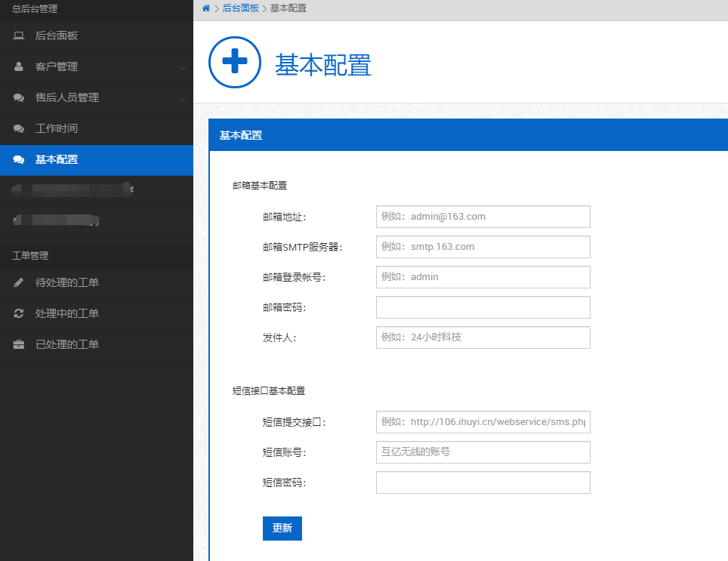Focus the 发件人 input field
The image size is (728, 561).
pos(483,338)
